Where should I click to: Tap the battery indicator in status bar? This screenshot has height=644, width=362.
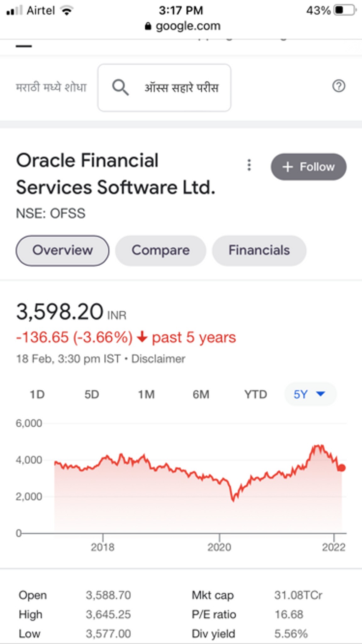[345, 10]
